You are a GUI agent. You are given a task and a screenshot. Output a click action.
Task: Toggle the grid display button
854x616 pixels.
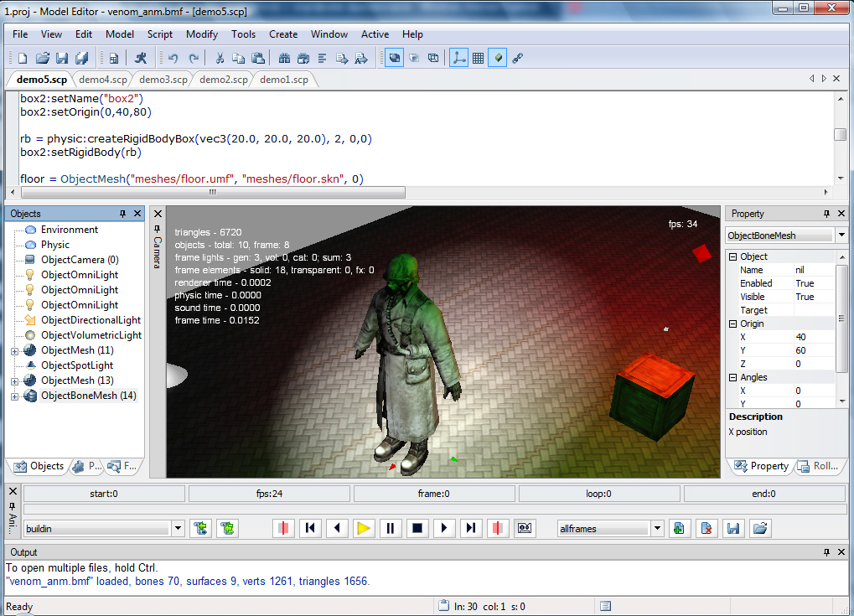click(478, 58)
